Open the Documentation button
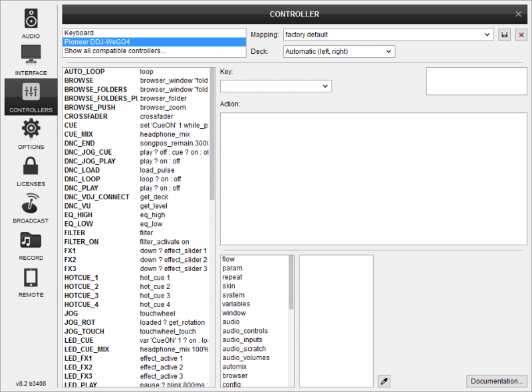The image size is (532, 392). tap(497, 381)
